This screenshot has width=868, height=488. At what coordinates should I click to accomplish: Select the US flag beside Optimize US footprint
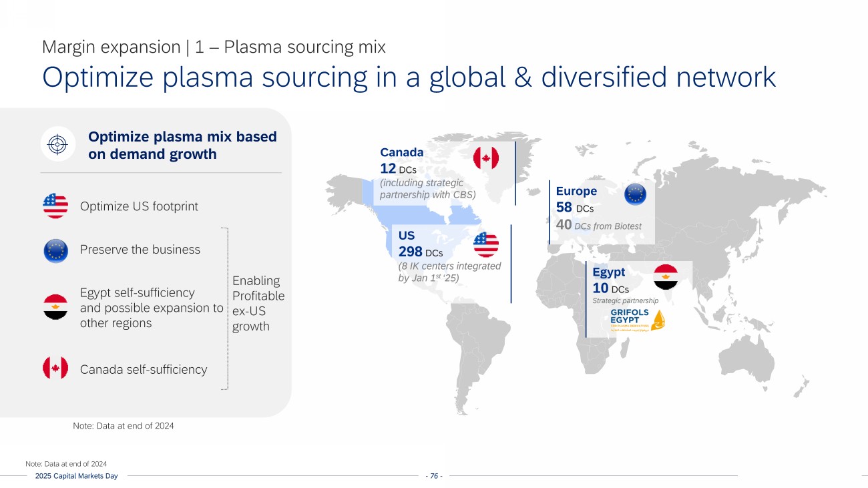55,206
